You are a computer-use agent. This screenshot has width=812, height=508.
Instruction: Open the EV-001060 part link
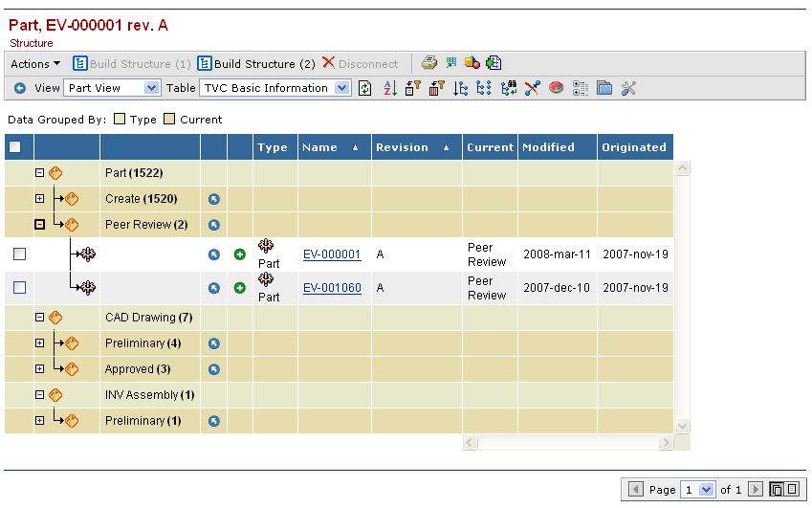tap(332, 287)
